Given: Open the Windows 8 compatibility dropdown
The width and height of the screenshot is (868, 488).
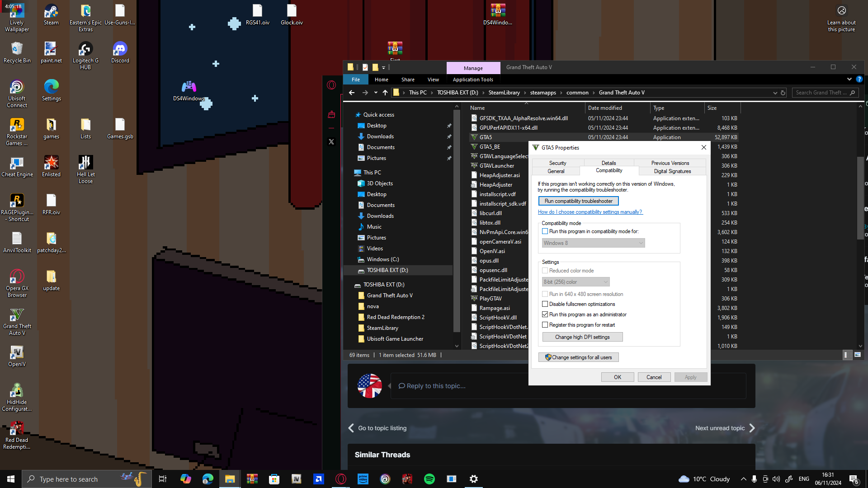Looking at the screenshot, I should (x=593, y=243).
